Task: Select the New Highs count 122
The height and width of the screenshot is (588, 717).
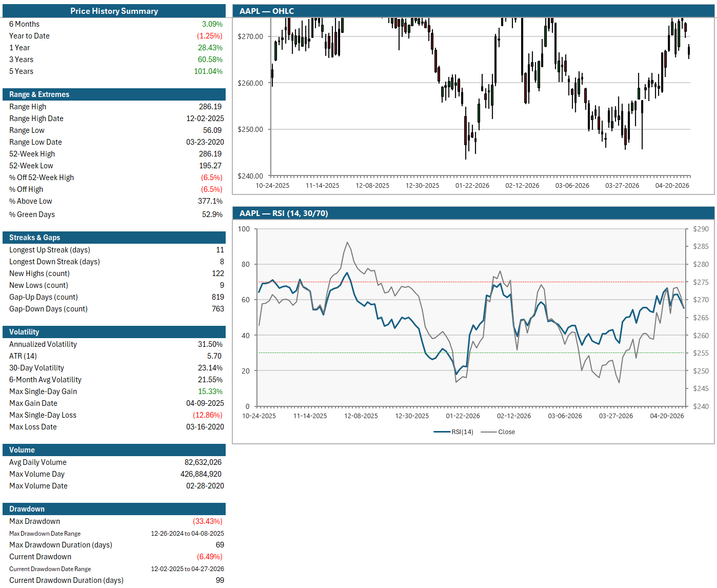Action: (x=218, y=273)
